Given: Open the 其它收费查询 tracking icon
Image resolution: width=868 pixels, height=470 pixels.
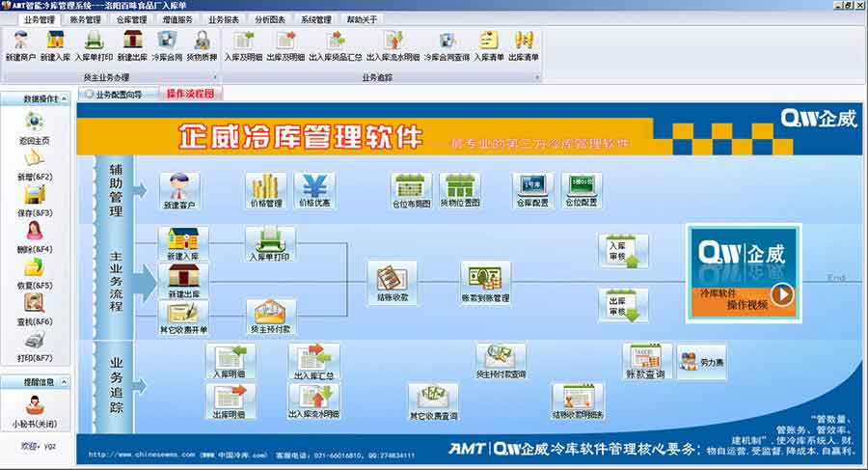Looking at the screenshot, I should (433, 401).
